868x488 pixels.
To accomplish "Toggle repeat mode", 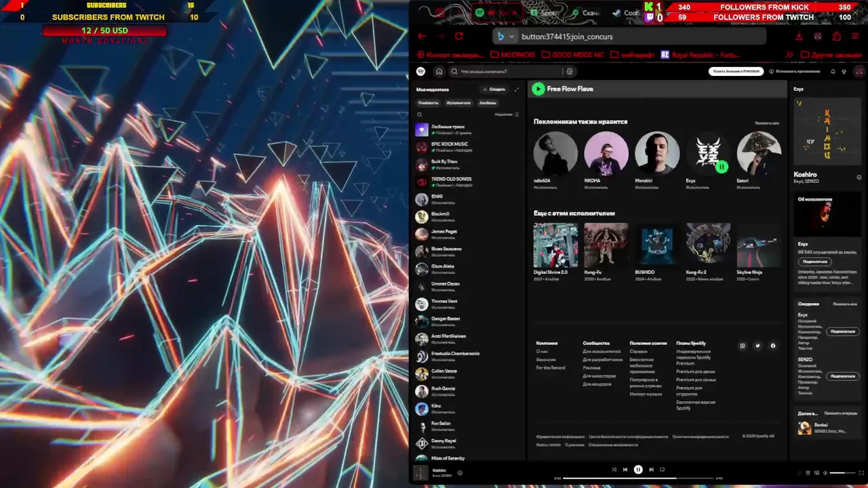I will coord(663,469).
